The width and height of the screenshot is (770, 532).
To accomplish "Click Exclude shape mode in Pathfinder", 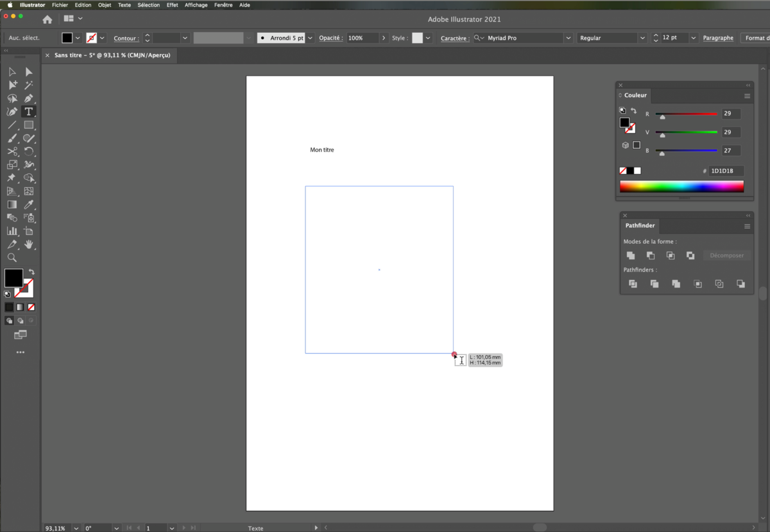I will coord(690,255).
